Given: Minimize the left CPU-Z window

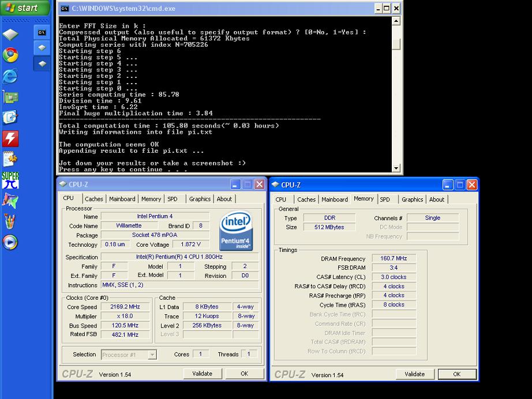Looking at the screenshot, I should (235, 185).
